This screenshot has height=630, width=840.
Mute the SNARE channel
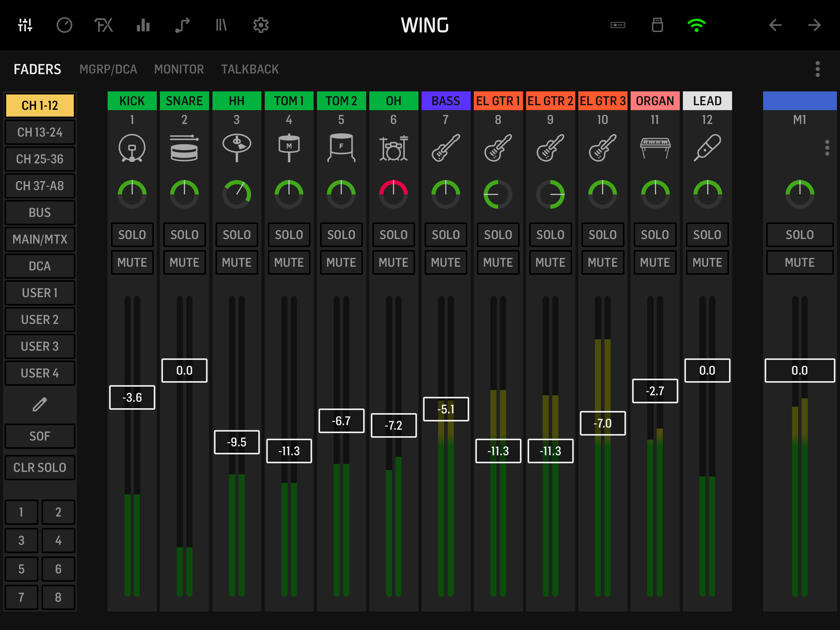coord(184,263)
